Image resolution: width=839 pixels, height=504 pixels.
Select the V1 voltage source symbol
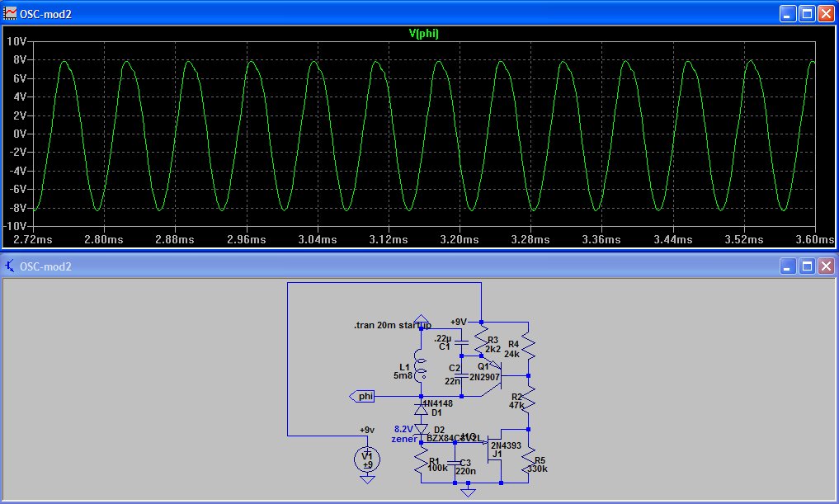[367, 459]
